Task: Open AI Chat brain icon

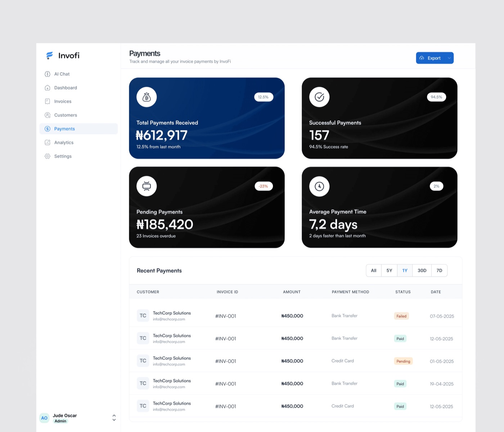Action: click(48, 74)
